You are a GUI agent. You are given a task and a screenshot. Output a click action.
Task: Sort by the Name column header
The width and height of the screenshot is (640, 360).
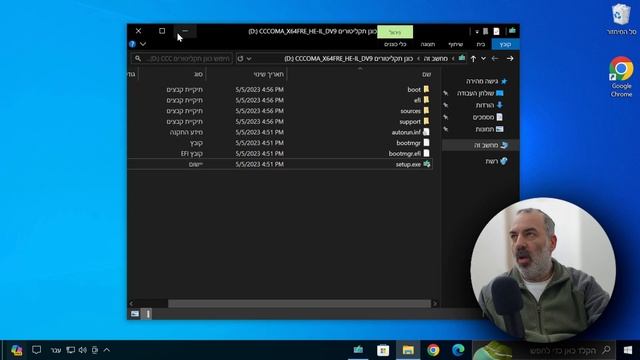(427, 74)
